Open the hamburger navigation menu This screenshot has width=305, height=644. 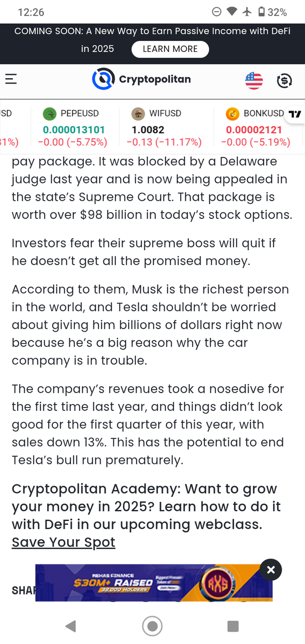[11, 79]
